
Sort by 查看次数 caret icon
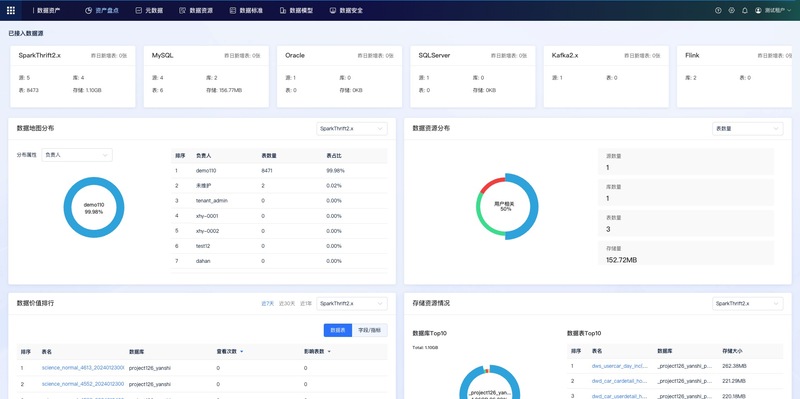[x=241, y=352]
